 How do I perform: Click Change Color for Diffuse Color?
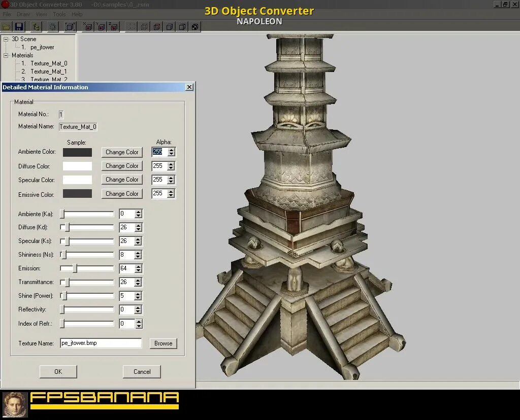click(x=122, y=165)
